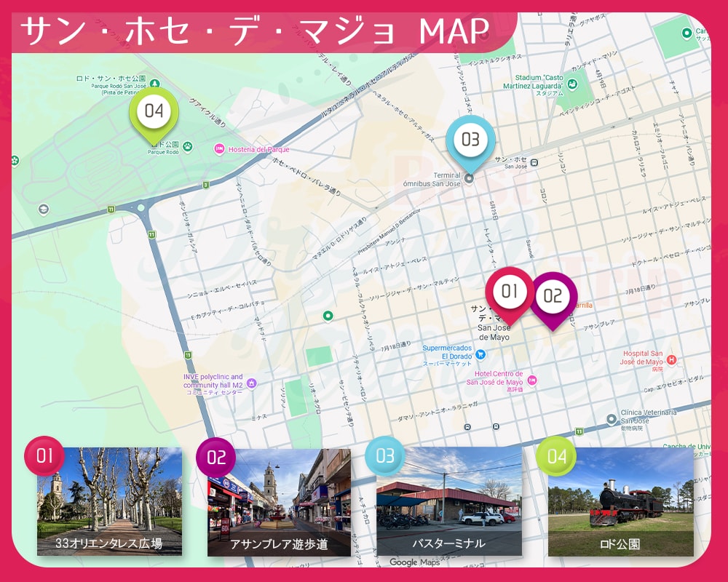Image resolution: width=728 pixels, height=582 pixels.
Task: Click the blue 03 badge above thumbnail
Action: coord(385,455)
